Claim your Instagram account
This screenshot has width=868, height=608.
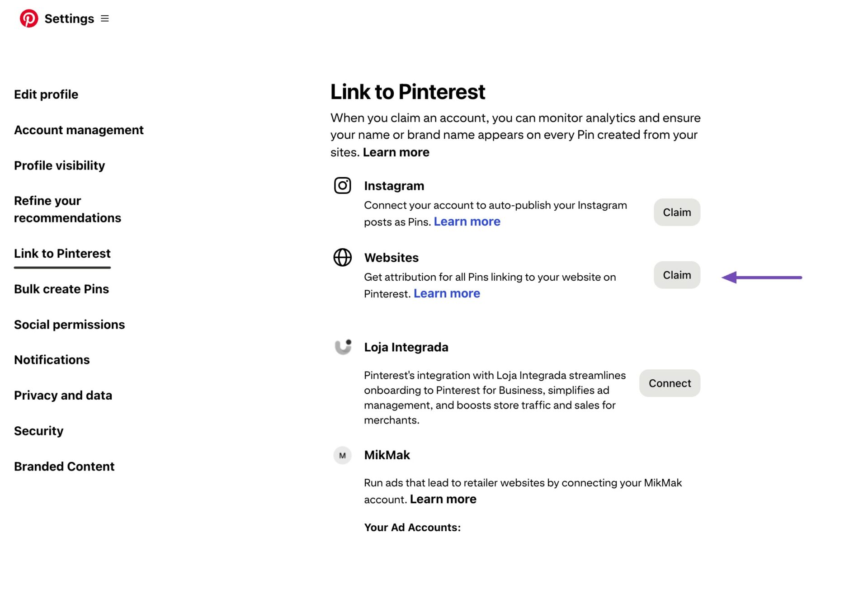click(676, 212)
